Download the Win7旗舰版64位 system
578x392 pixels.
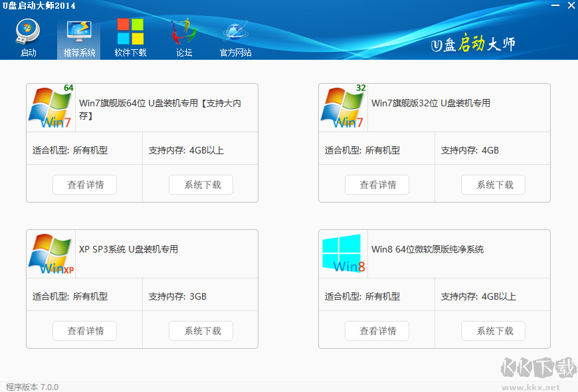point(201,185)
